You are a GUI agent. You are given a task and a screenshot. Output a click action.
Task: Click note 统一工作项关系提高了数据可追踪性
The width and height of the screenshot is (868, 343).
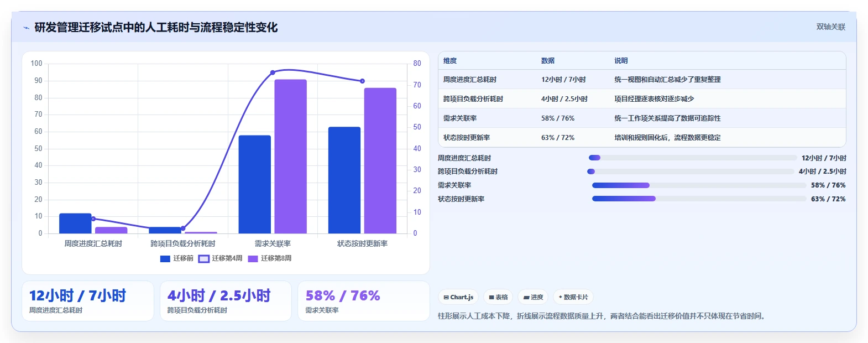click(667, 118)
